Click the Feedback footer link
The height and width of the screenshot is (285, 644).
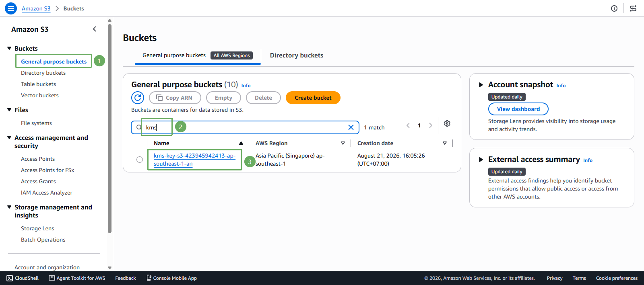[126, 278]
